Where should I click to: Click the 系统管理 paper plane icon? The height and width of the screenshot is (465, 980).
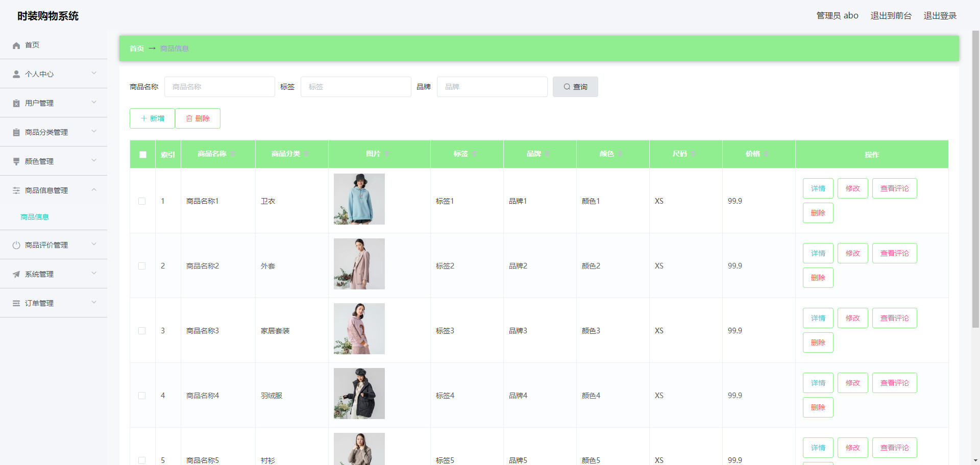click(x=16, y=274)
